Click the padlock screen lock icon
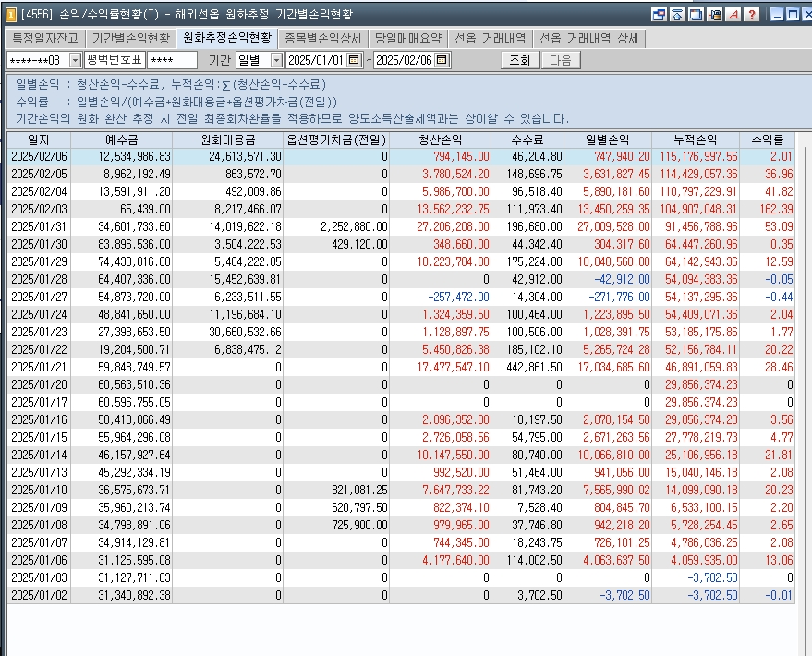 click(x=715, y=15)
